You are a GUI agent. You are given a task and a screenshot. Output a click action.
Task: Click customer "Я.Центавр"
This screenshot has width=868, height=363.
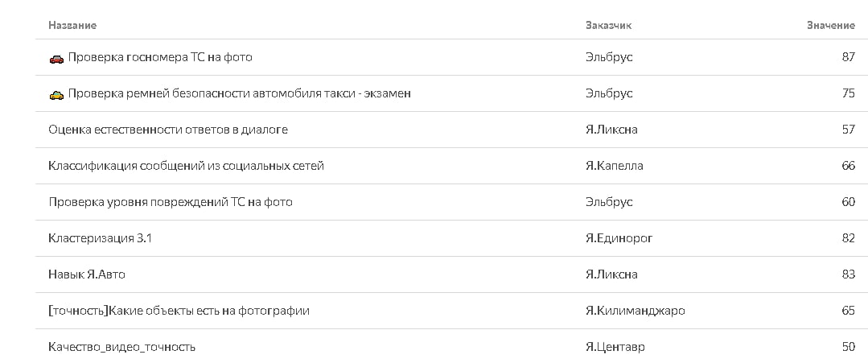click(x=615, y=348)
